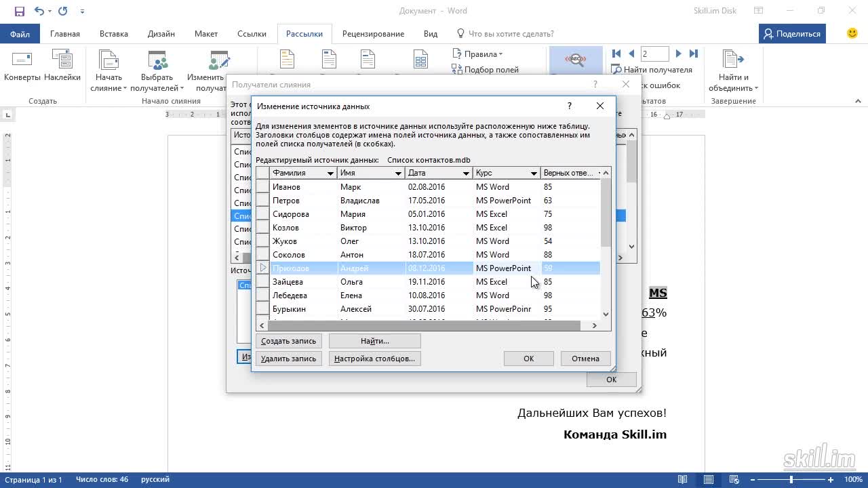
Task: Open the Наклейки labels tool
Action: pos(62,68)
